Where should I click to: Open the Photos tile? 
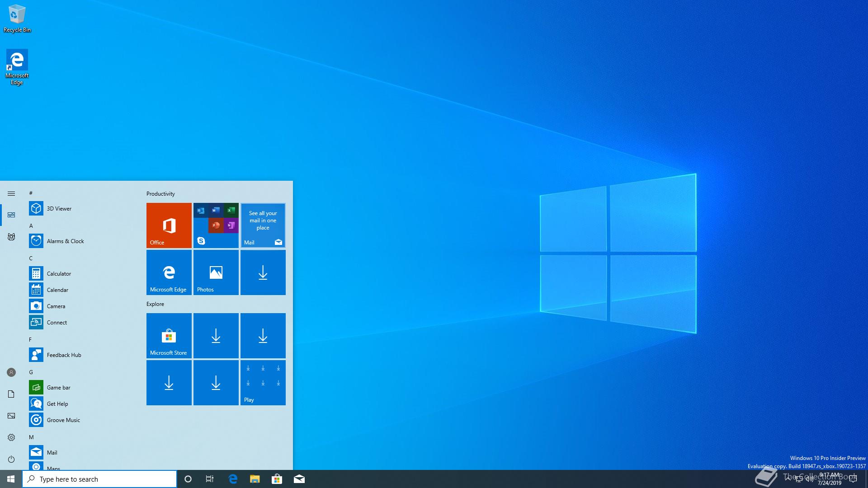coord(216,272)
